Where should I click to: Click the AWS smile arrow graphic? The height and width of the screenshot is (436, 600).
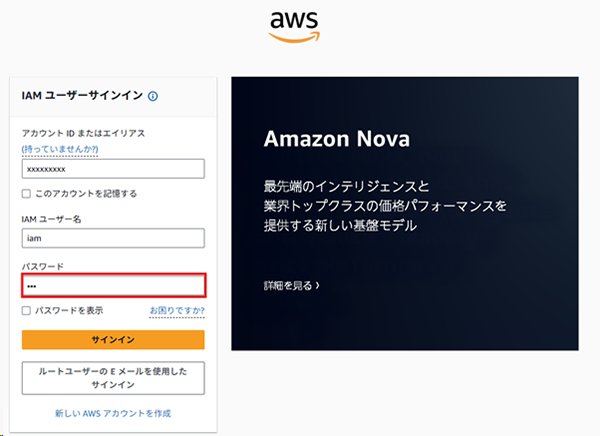(x=294, y=37)
